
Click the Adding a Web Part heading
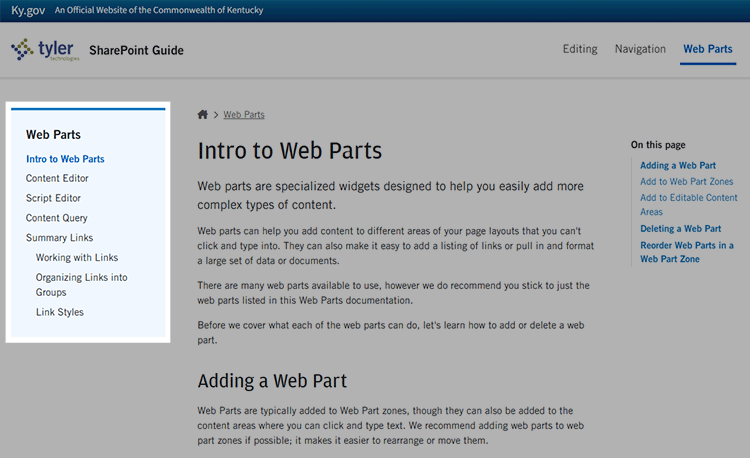coord(272,381)
